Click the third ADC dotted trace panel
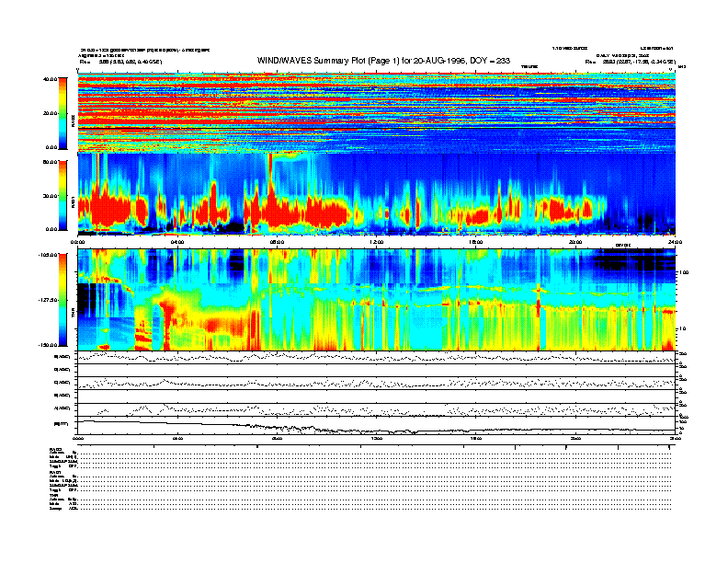The image size is (728, 563). coord(377,384)
